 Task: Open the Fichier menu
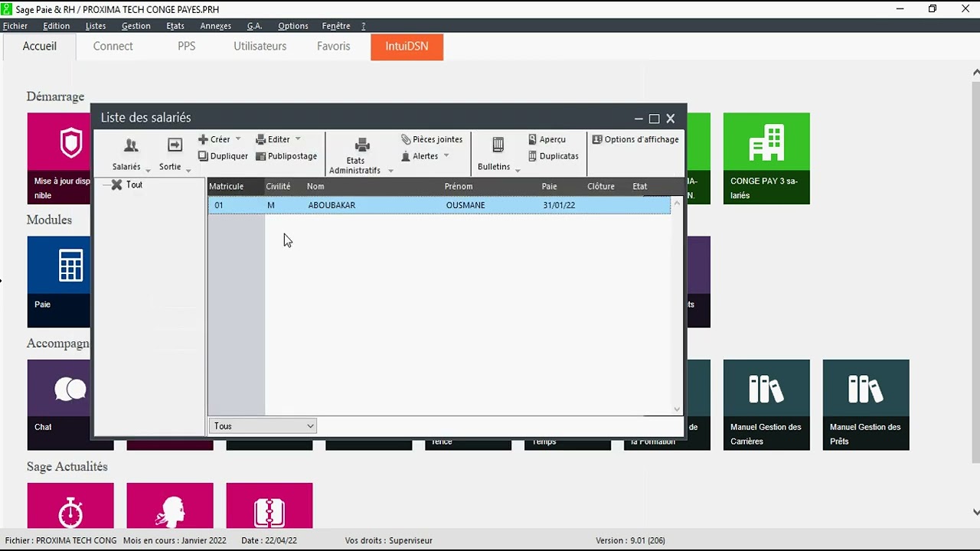(x=15, y=25)
